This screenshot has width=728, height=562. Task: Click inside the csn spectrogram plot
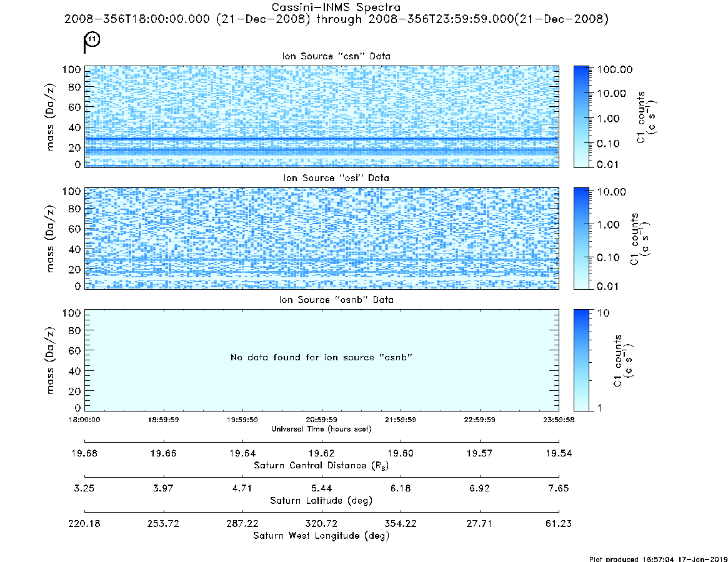[322, 117]
